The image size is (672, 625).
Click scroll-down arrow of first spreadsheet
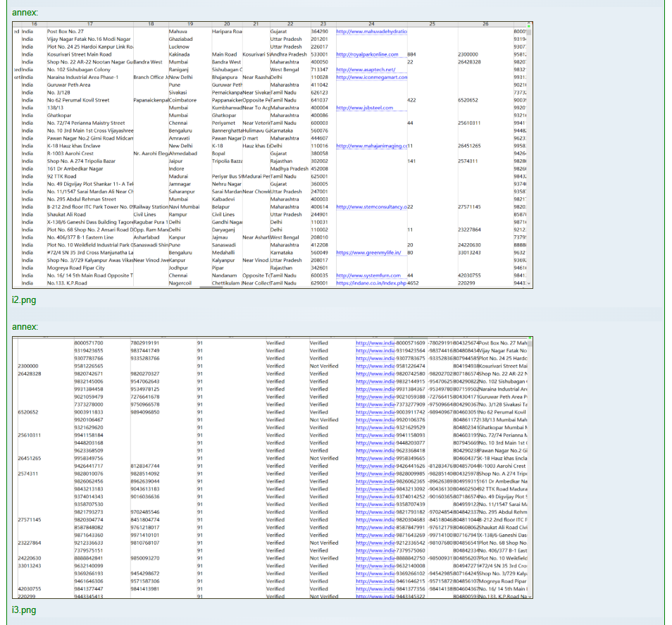[x=530, y=283]
